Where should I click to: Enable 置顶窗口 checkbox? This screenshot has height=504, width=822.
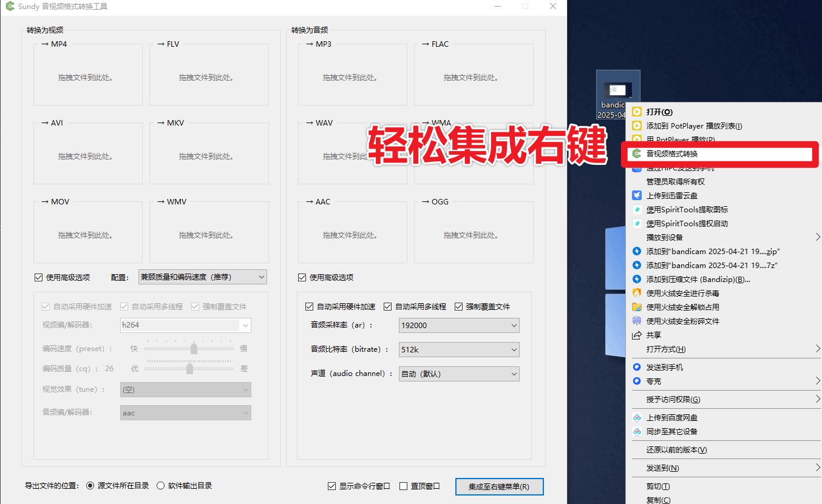click(x=404, y=486)
